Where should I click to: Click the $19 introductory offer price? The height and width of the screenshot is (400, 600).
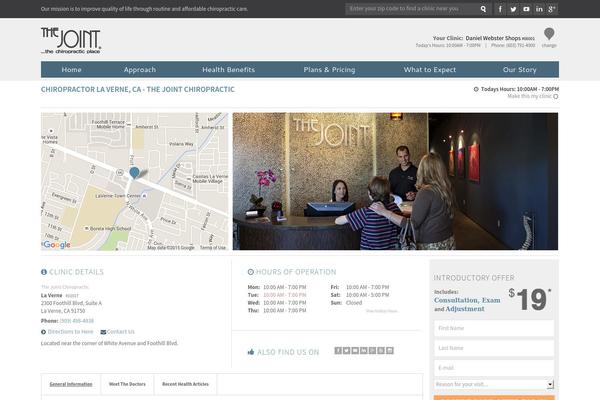[530, 299]
